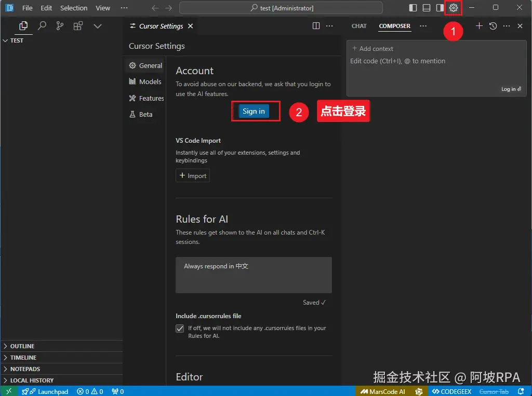Show composer history clock icon
Screen dimensions: 532x396
click(493, 26)
